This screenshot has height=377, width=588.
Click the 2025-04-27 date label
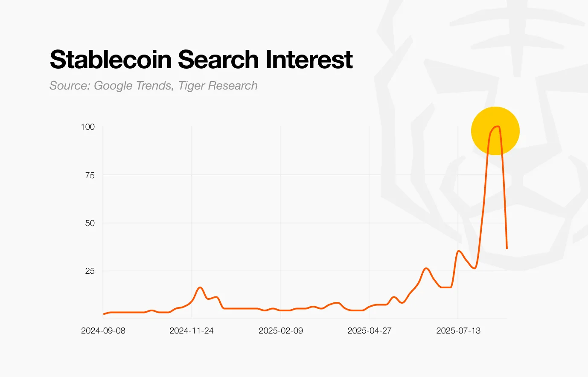pos(370,331)
